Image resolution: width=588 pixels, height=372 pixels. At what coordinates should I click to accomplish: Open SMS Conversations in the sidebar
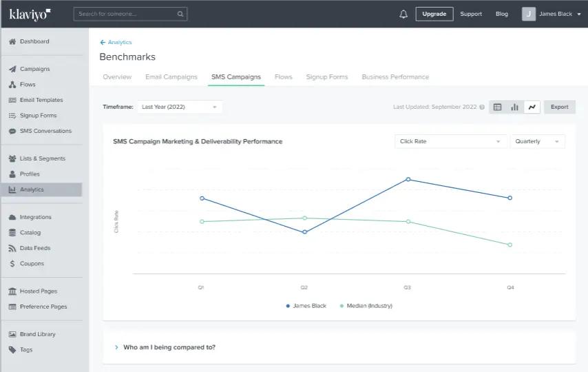[45, 131]
